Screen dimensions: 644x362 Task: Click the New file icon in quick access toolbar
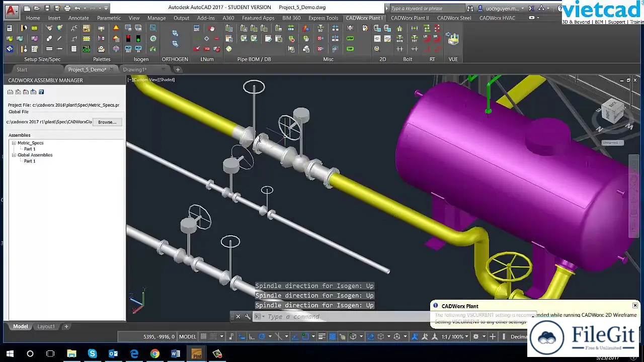(x=27, y=8)
